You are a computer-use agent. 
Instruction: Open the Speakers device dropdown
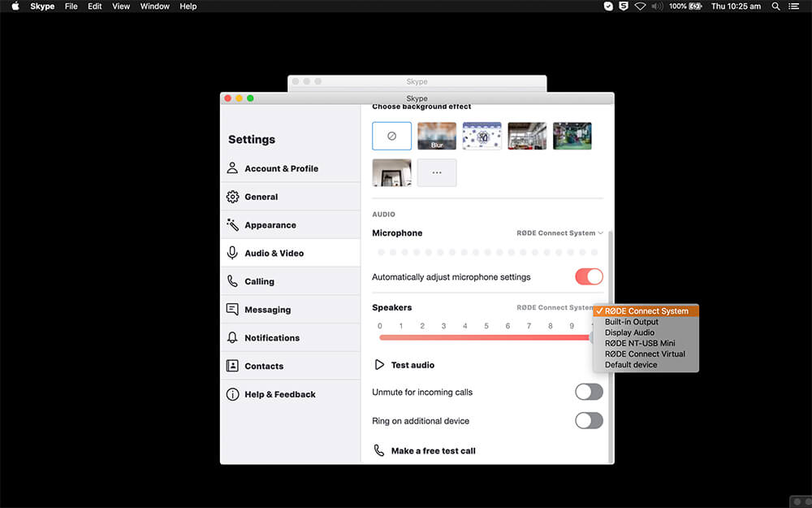click(555, 307)
